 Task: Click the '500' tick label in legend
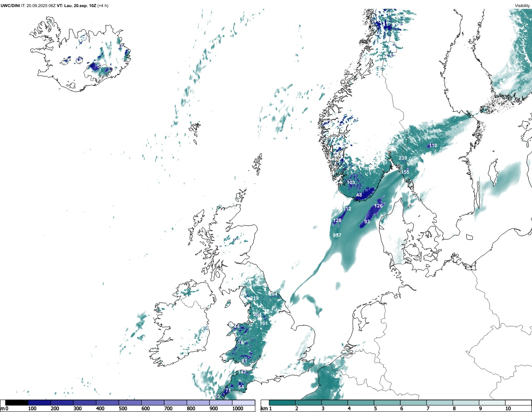[x=123, y=409]
